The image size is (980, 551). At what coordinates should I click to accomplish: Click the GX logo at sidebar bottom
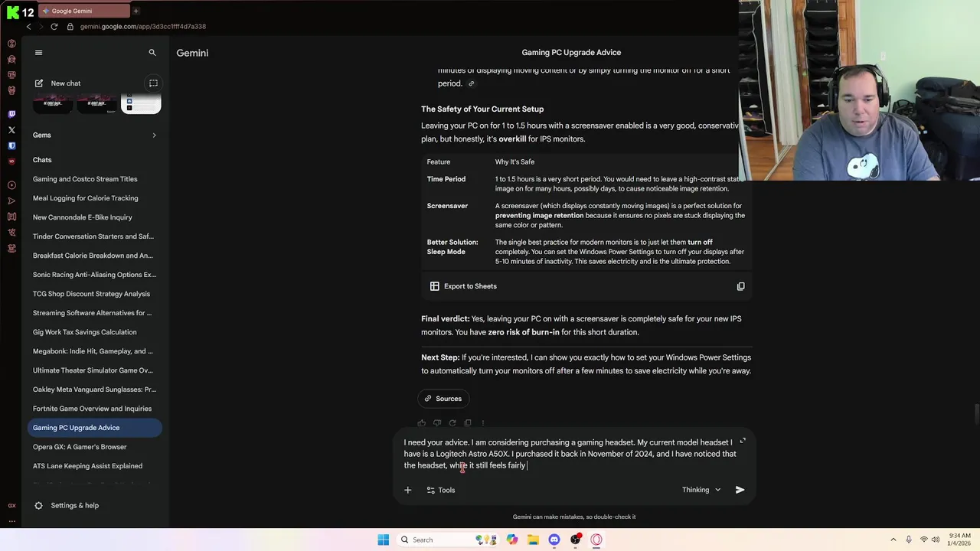click(x=11, y=506)
